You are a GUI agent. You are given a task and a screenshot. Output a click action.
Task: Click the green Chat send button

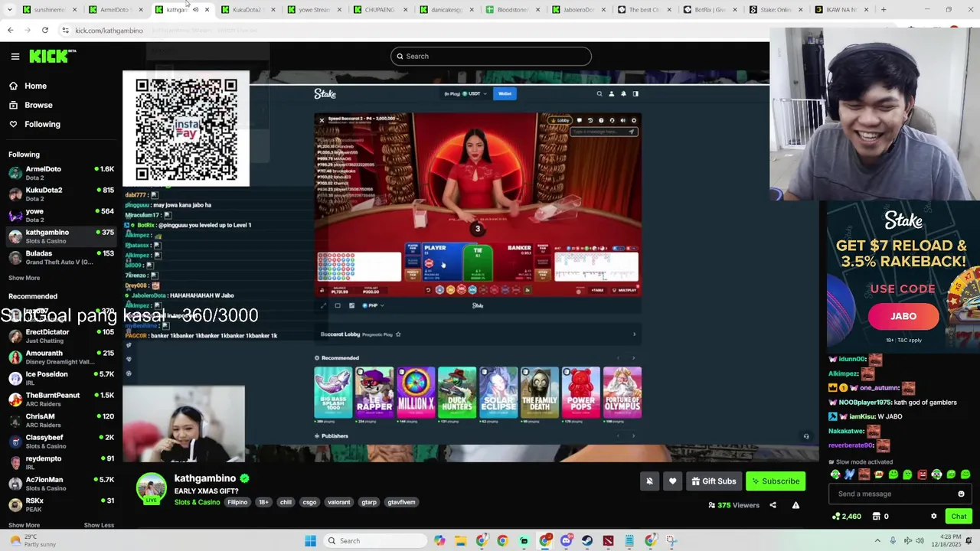(959, 516)
